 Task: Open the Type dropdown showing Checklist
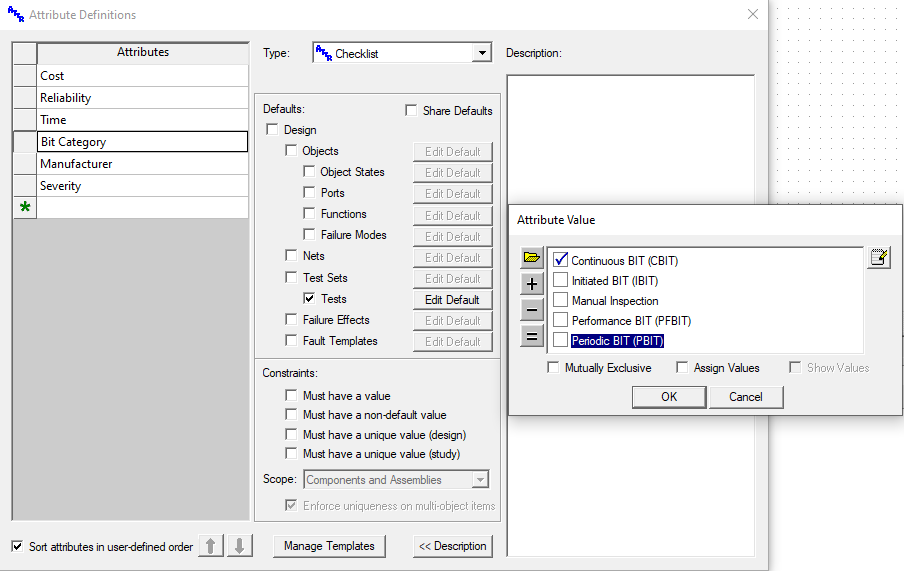481,53
